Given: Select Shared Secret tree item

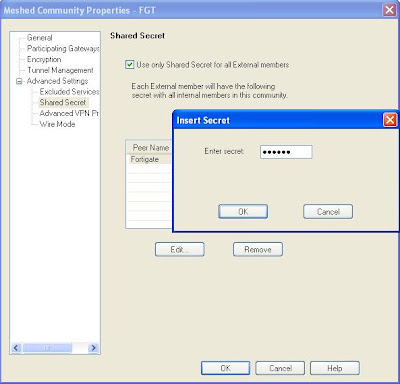Looking at the screenshot, I should point(63,102).
